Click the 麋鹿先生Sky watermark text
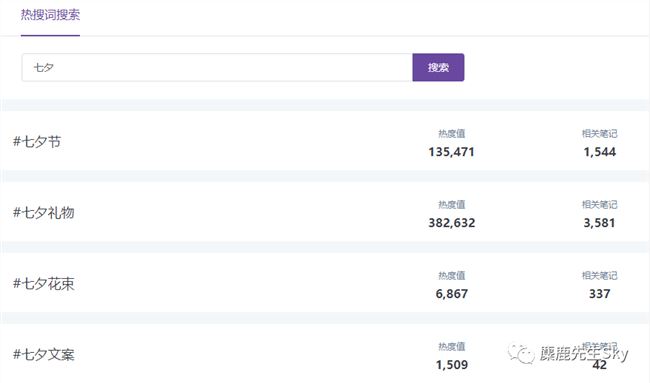Viewport: 650px width, 383px height. tap(584, 354)
